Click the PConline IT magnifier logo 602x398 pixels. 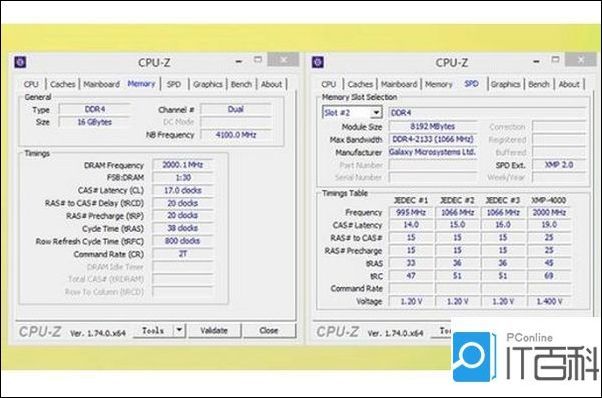[472, 357]
